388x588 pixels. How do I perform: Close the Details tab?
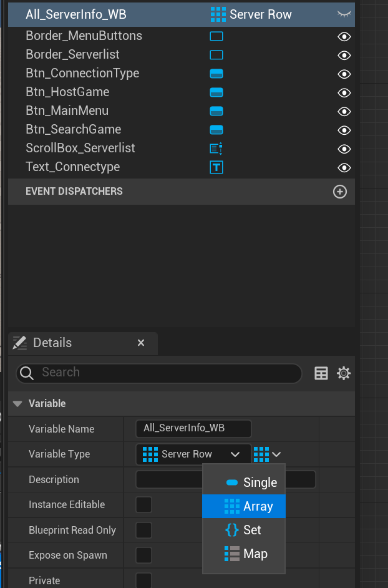[141, 343]
